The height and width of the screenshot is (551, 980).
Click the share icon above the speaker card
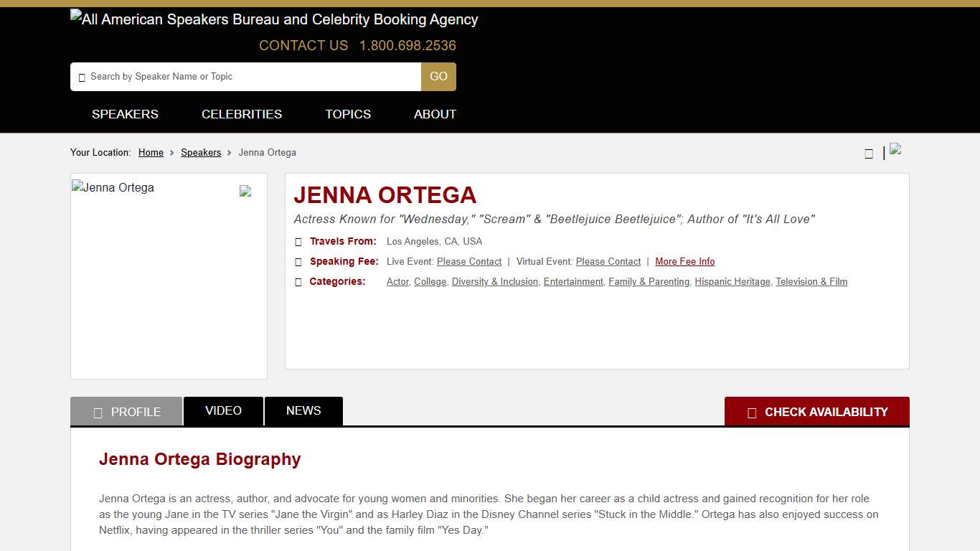click(x=869, y=153)
